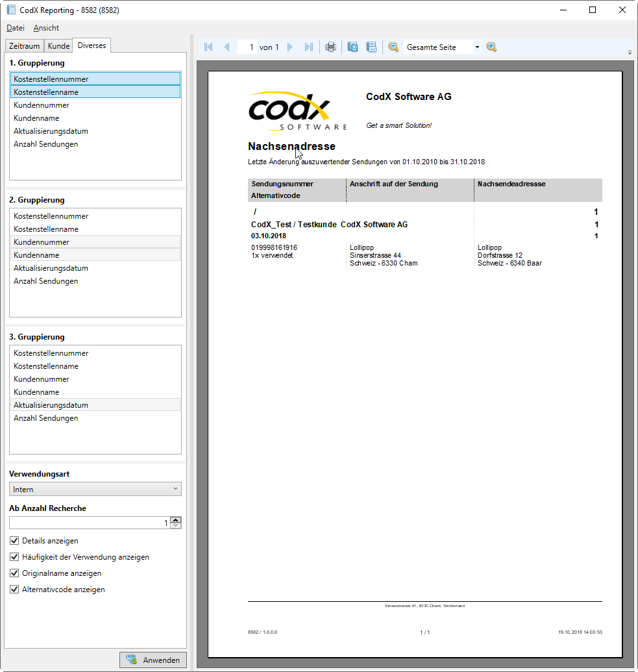Open the Ansicht menu

[x=45, y=28]
